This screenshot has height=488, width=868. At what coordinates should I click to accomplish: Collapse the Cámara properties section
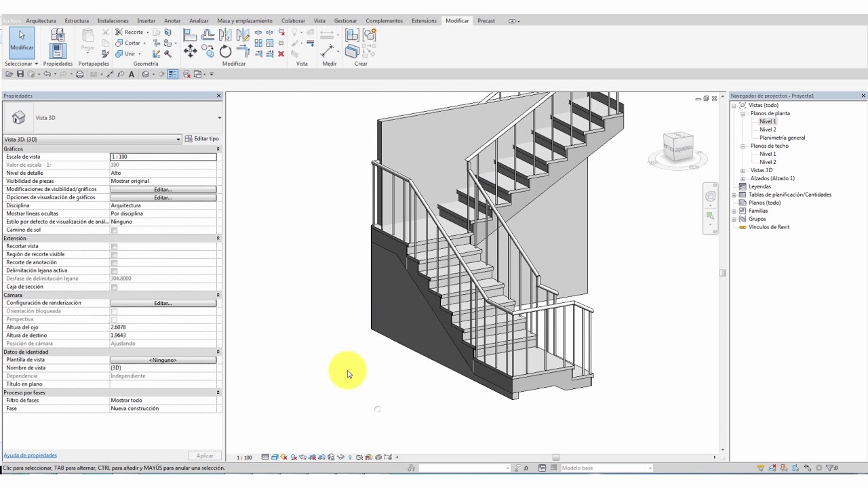(218, 296)
